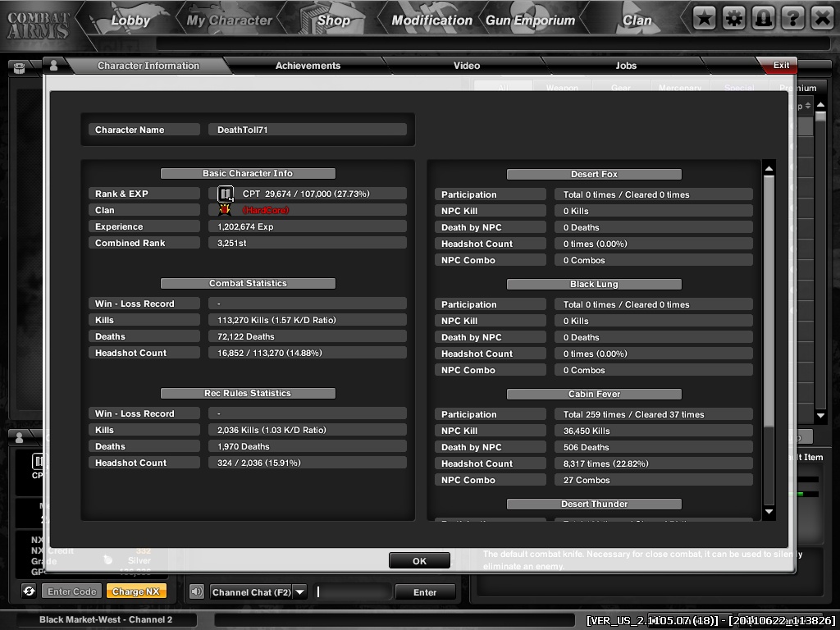Click Basic Character Info header
Image resolution: width=840 pixels, height=630 pixels.
pyautogui.click(x=248, y=173)
